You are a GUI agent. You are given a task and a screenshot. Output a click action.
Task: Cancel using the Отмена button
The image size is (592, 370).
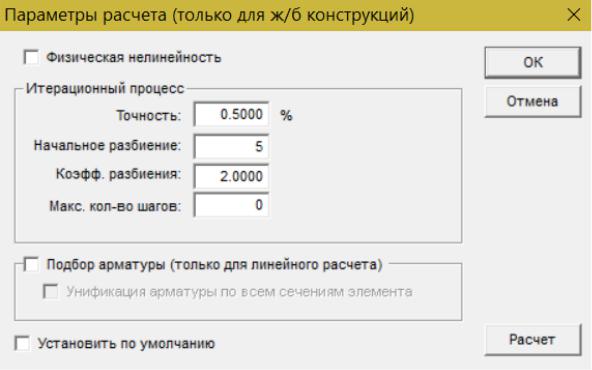click(533, 101)
